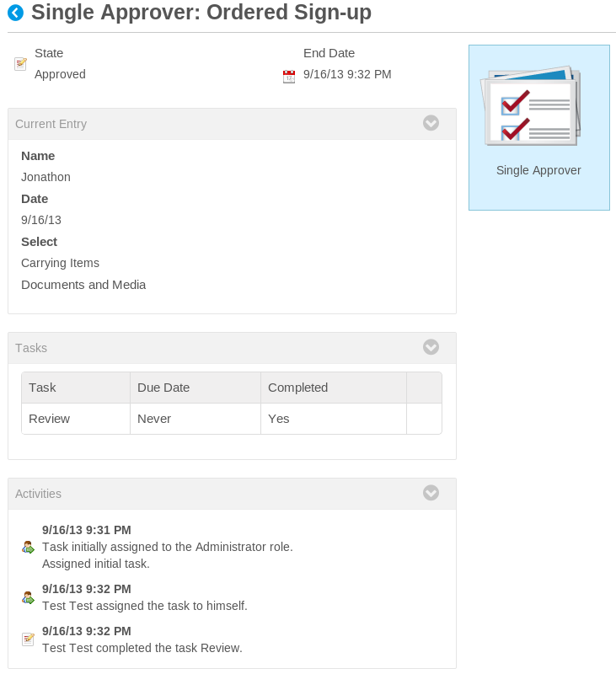
Task: Click the Task column header
Action: (x=76, y=388)
